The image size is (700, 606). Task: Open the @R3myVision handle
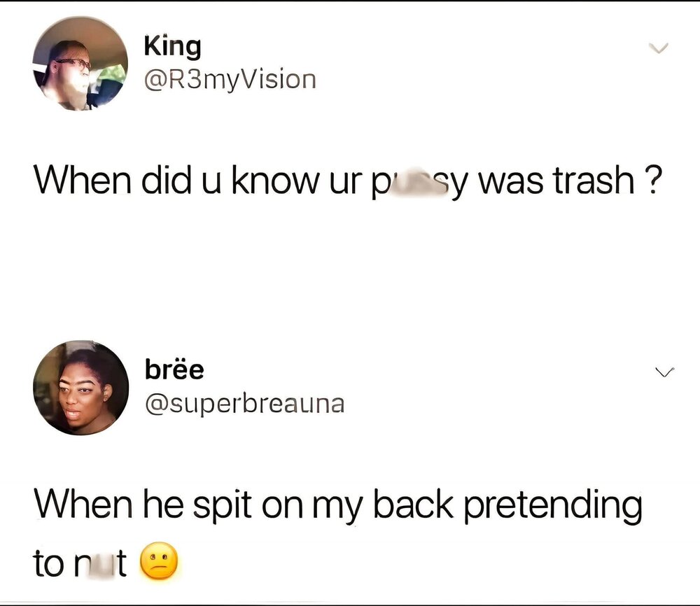point(230,79)
